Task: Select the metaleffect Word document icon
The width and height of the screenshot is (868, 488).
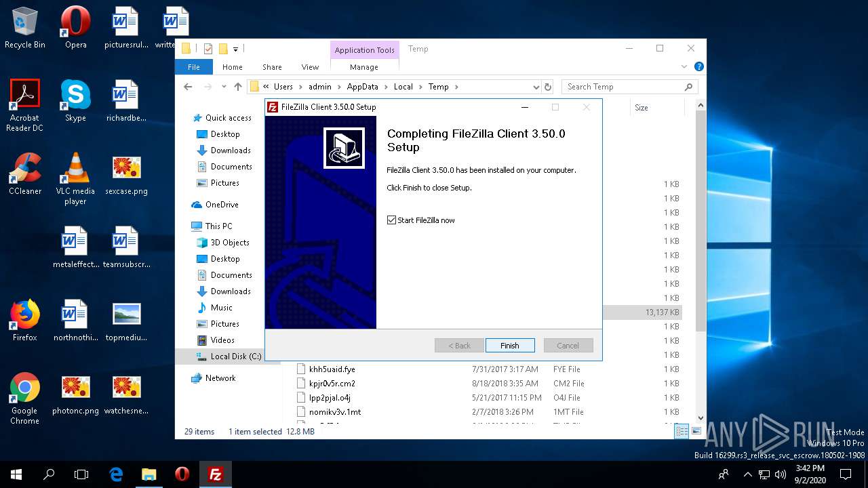Action: coord(75,247)
